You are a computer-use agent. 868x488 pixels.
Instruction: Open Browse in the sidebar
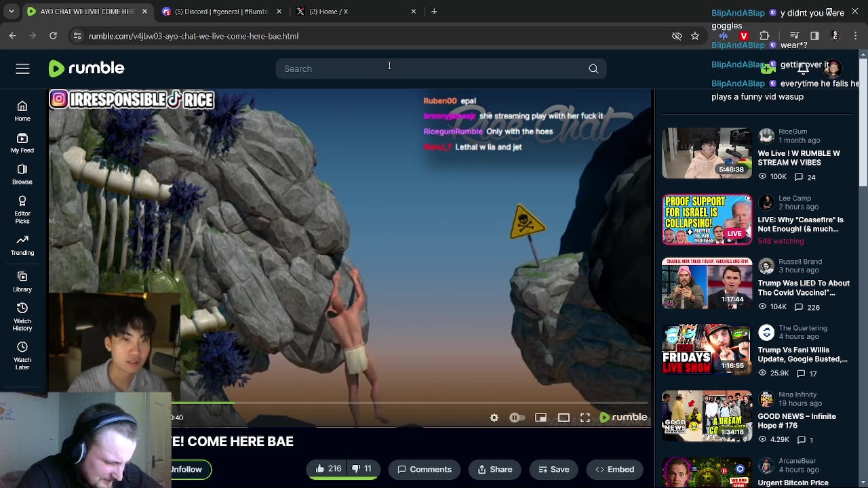(22, 174)
